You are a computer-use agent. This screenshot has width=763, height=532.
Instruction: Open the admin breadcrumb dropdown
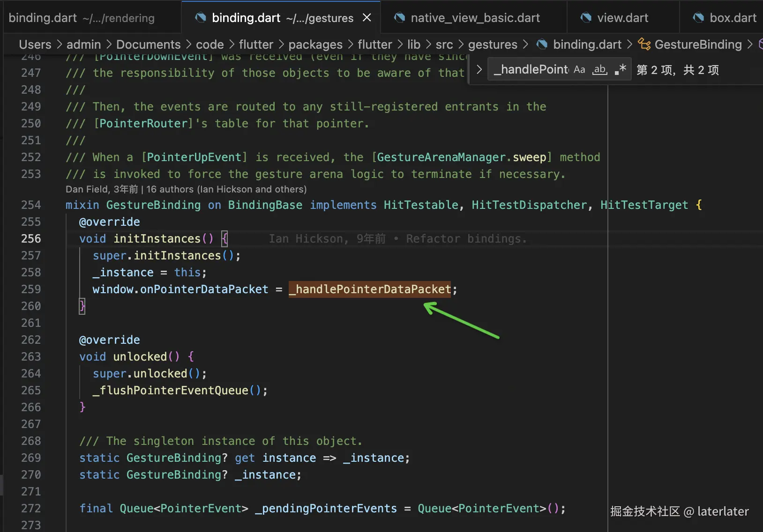tap(83, 44)
